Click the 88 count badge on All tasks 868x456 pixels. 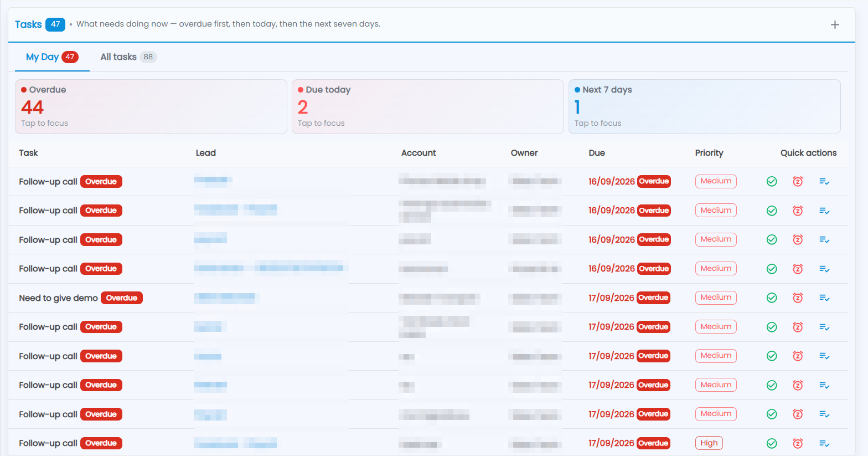(148, 57)
